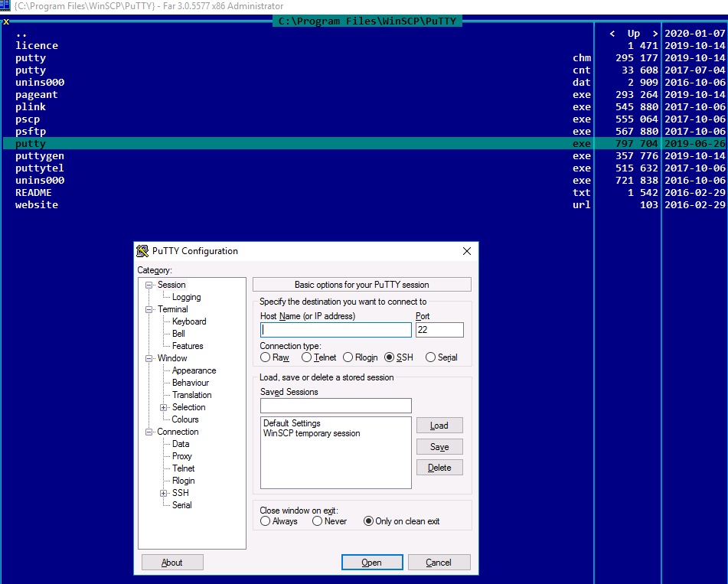Viewport: 728px width, 584px height.
Task: Click the Cancel button
Action: click(439, 562)
